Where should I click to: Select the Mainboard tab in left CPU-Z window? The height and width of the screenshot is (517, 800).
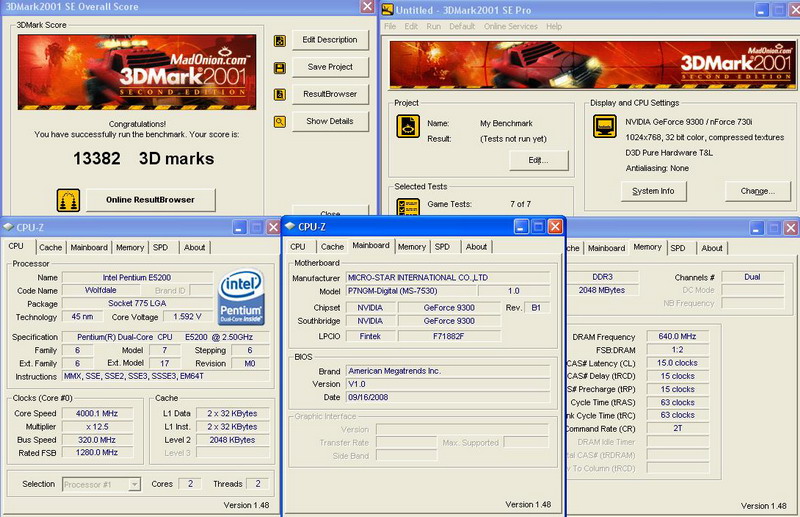[89, 248]
